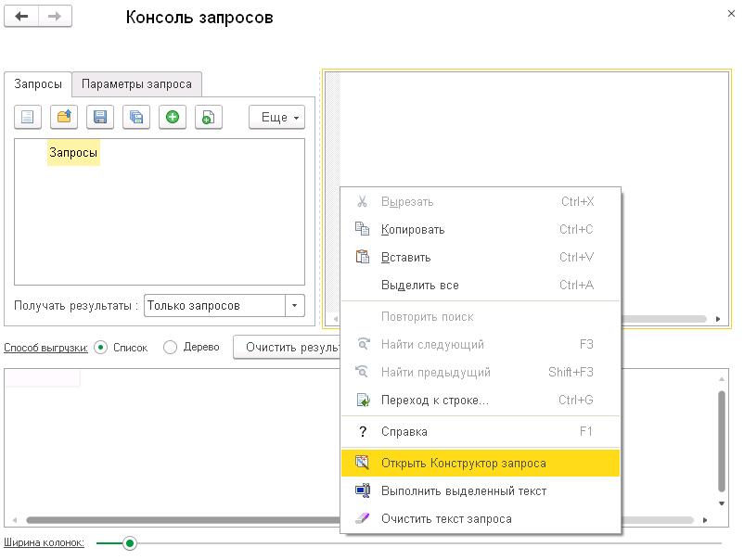744x560 pixels.
Task: Switch to the Параметры запроса tab
Action: pos(136,84)
